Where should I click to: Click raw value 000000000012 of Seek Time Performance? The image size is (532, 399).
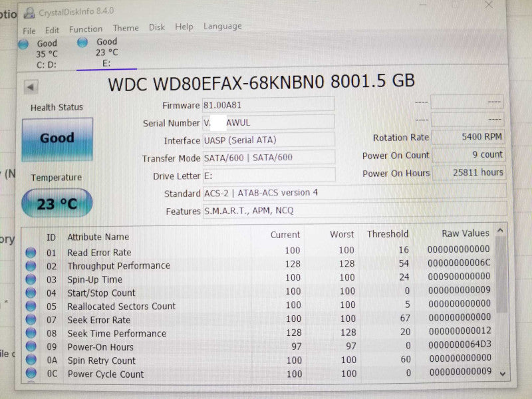click(x=460, y=331)
